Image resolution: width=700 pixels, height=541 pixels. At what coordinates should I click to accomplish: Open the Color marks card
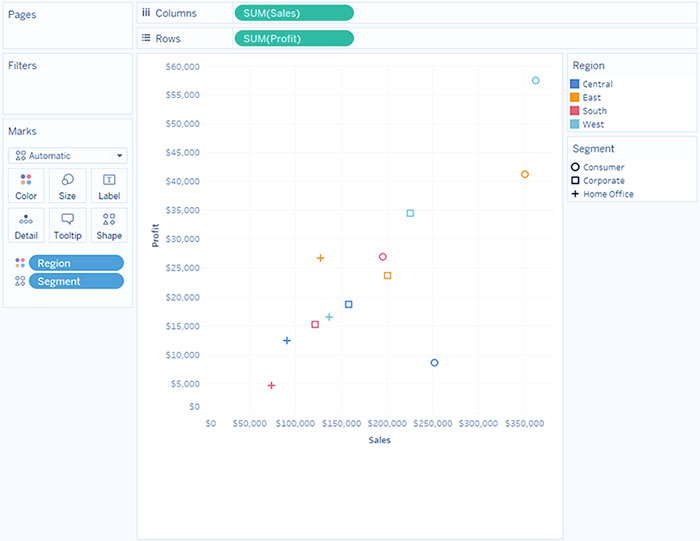(x=26, y=186)
